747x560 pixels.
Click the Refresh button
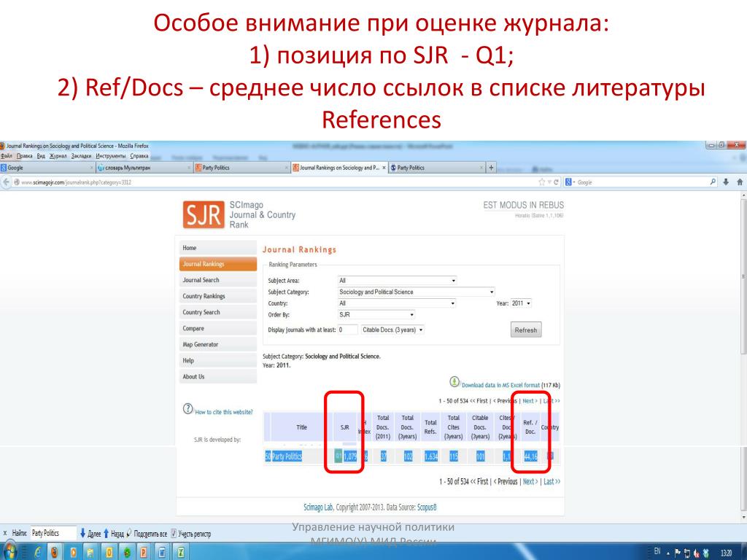pyautogui.click(x=526, y=330)
